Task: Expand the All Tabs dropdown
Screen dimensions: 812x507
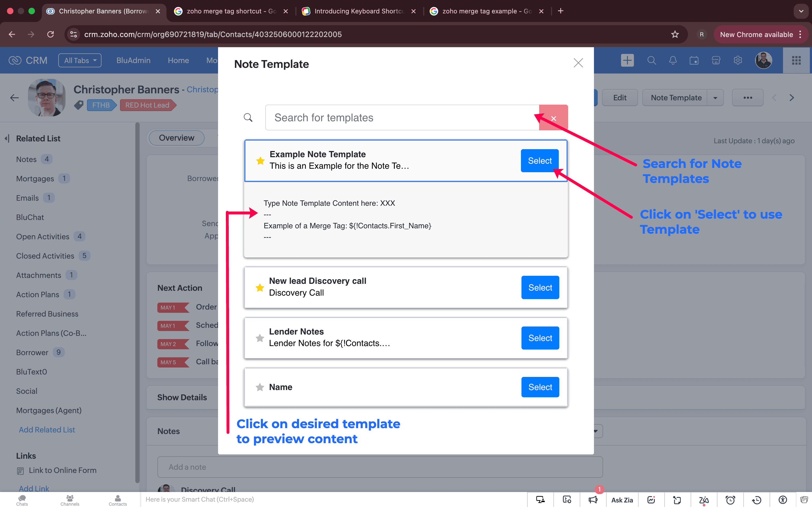Action: point(80,60)
